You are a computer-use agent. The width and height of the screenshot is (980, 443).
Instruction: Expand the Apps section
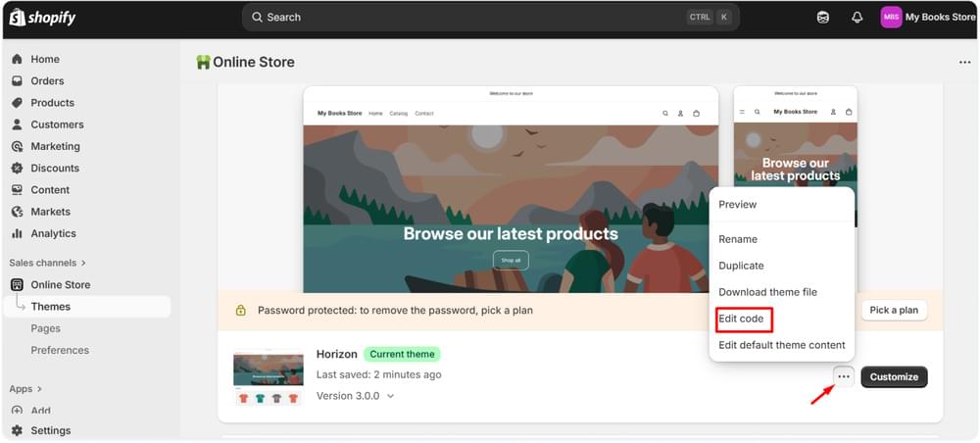pos(25,389)
